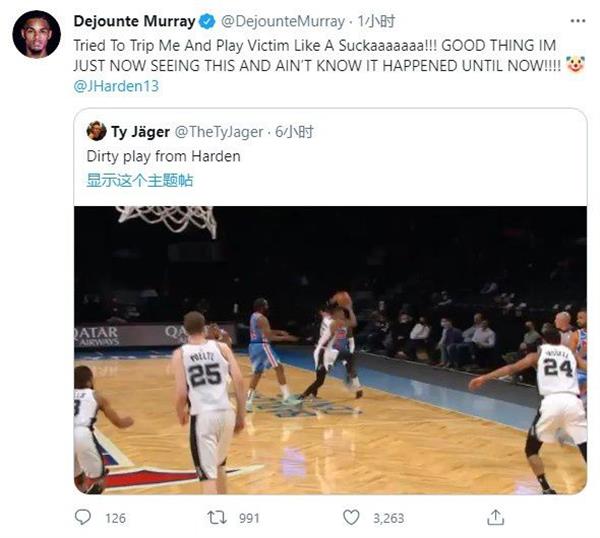Play the embedded basketball video

(x=330, y=350)
